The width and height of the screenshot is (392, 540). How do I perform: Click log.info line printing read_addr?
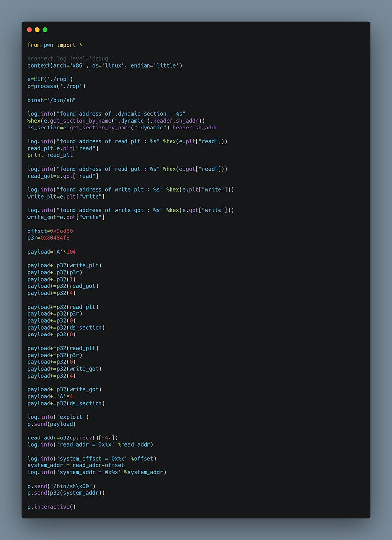[x=91, y=444]
